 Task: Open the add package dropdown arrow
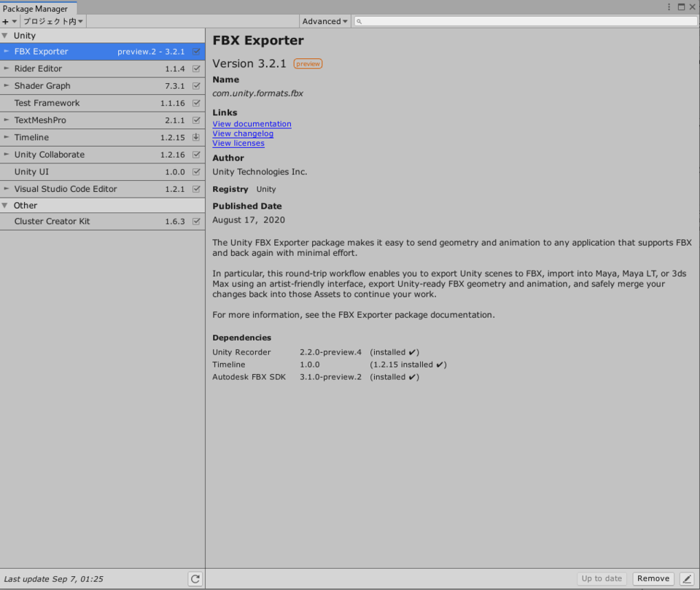pyautogui.click(x=15, y=21)
